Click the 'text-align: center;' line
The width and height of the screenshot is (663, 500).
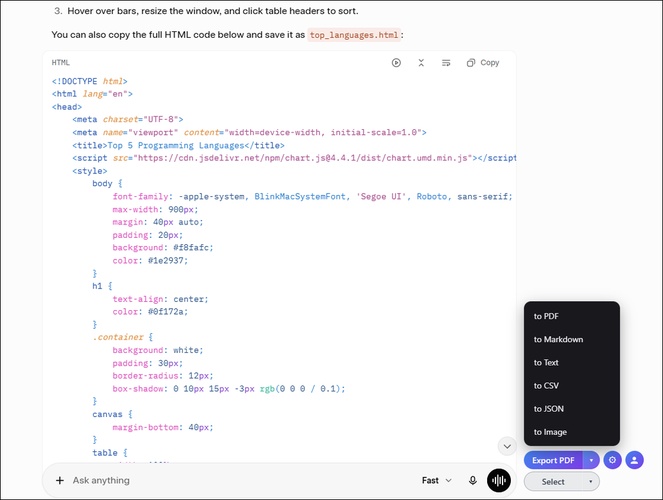[x=160, y=299]
